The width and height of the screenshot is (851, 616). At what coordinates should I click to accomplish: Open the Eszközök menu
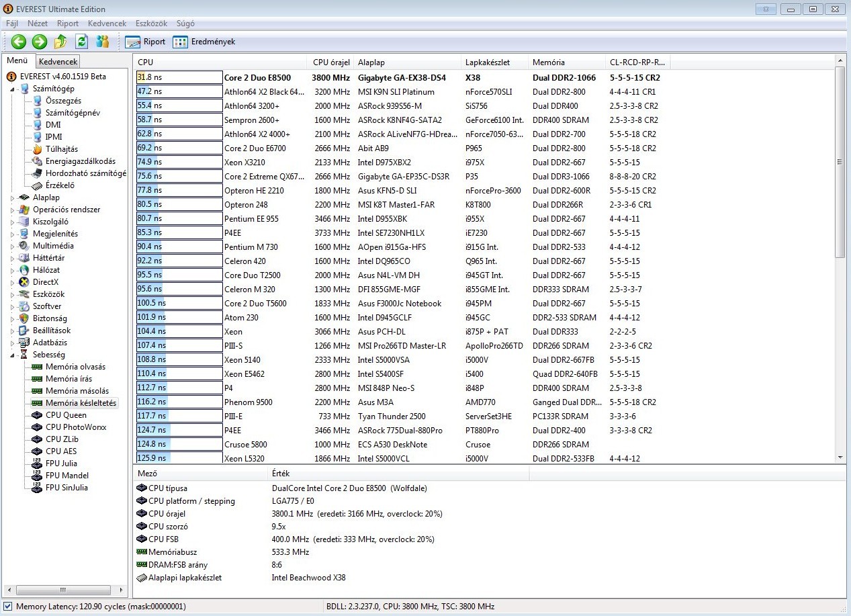point(151,24)
